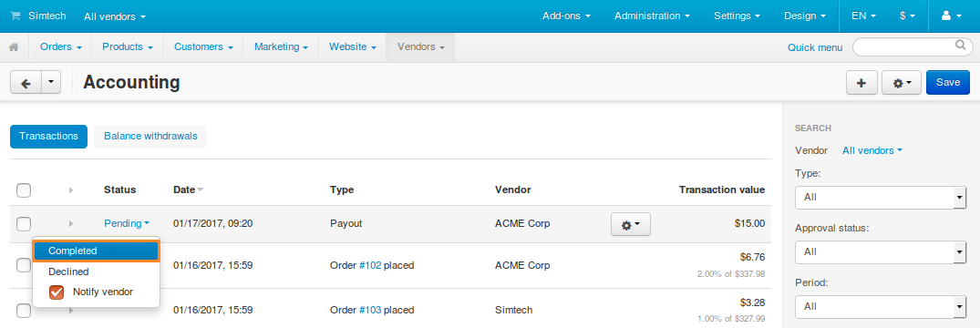Open the gear menu in Payout row
The image size is (980, 328).
pyautogui.click(x=631, y=224)
